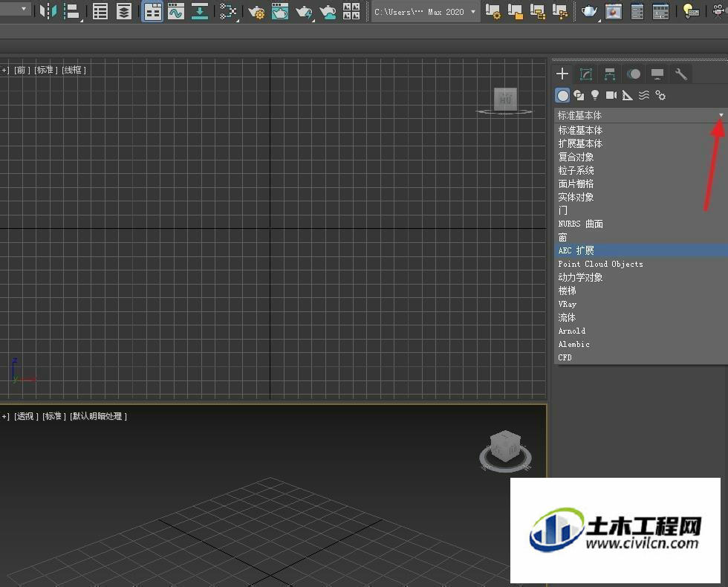The width and height of the screenshot is (728, 587).
Task: Choose 扩展基本体 from the list
Action: point(640,143)
